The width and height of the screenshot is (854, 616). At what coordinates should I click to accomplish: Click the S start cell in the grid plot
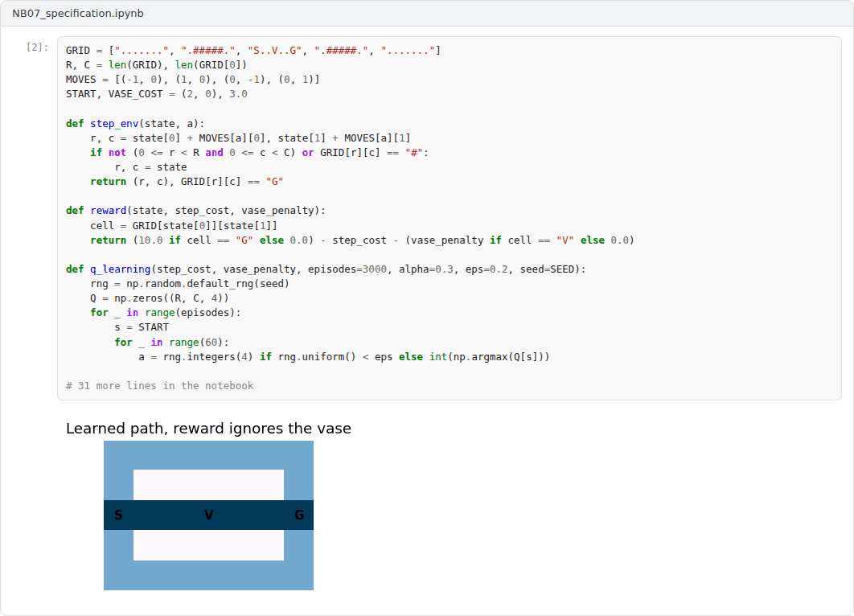(119, 515)
